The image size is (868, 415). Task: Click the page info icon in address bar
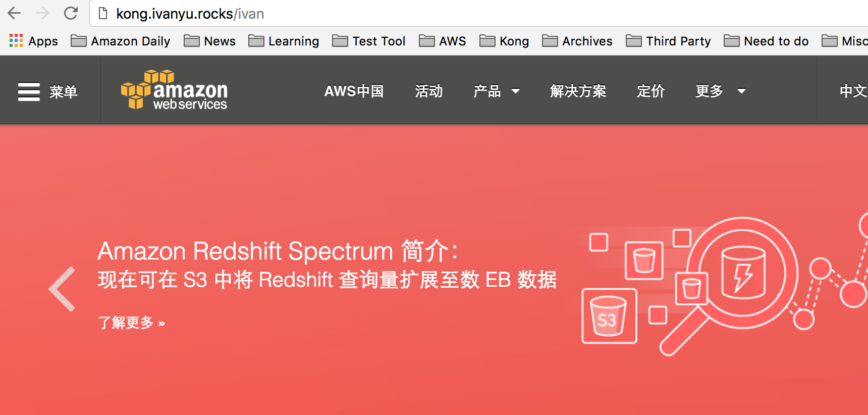(103, 14)
